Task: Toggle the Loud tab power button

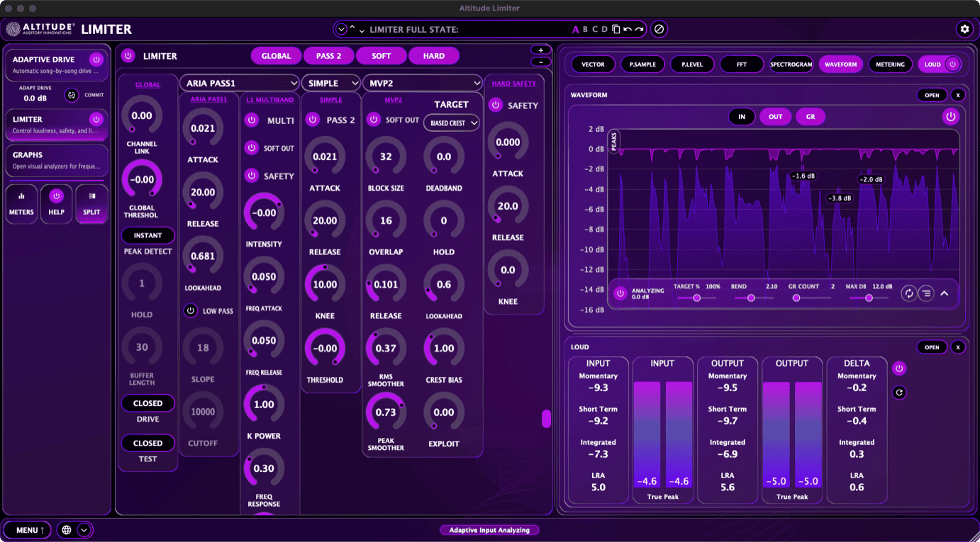Action: click(x=952, y=64)
